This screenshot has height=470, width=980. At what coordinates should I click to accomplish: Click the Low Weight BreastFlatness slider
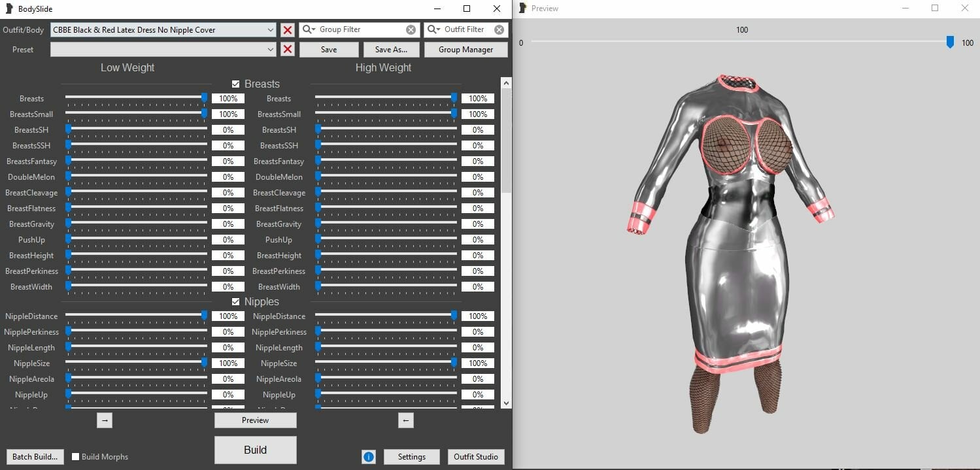coord(136,208)
